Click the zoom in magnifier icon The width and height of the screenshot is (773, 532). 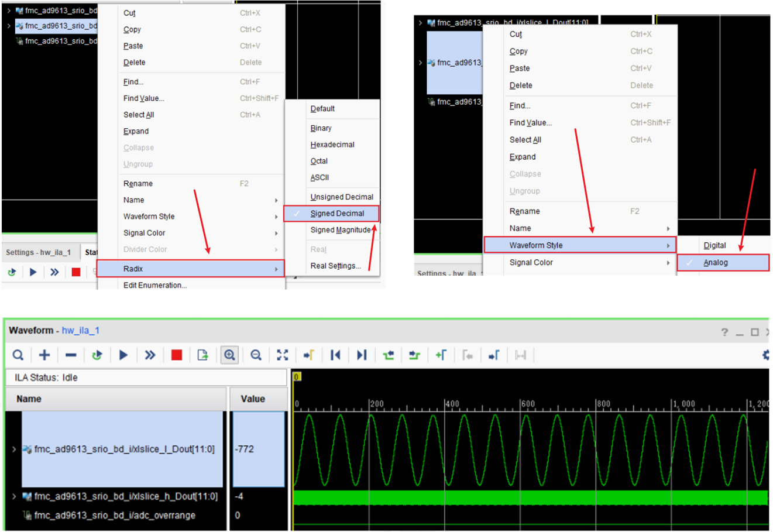coord(229,355)
